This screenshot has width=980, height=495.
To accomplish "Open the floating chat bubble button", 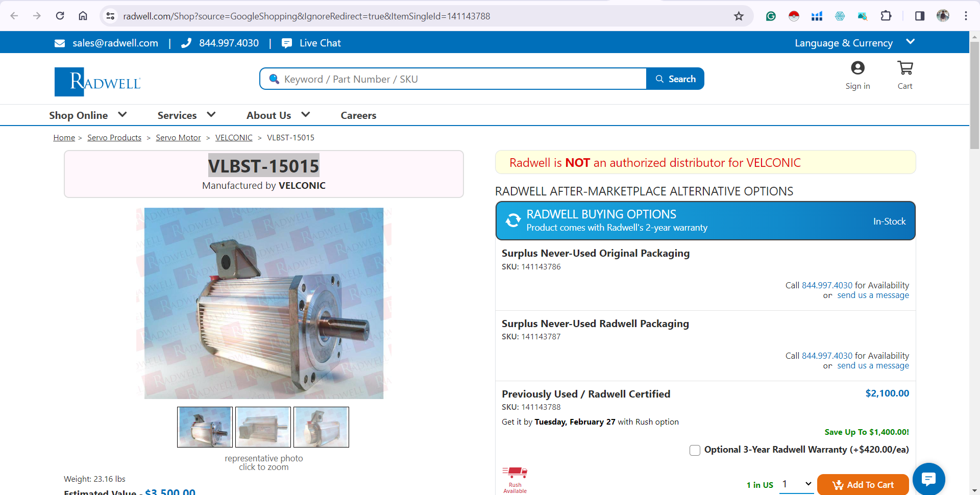I will [928, 479].
